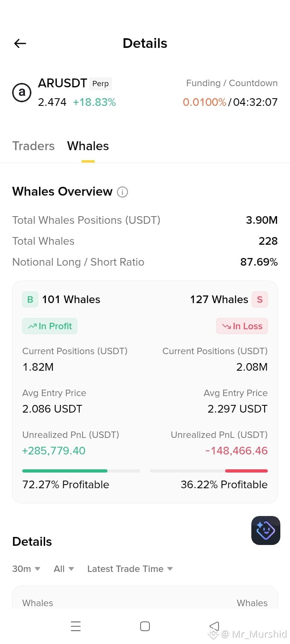Tap the Perp label badge

coord(100,83)
